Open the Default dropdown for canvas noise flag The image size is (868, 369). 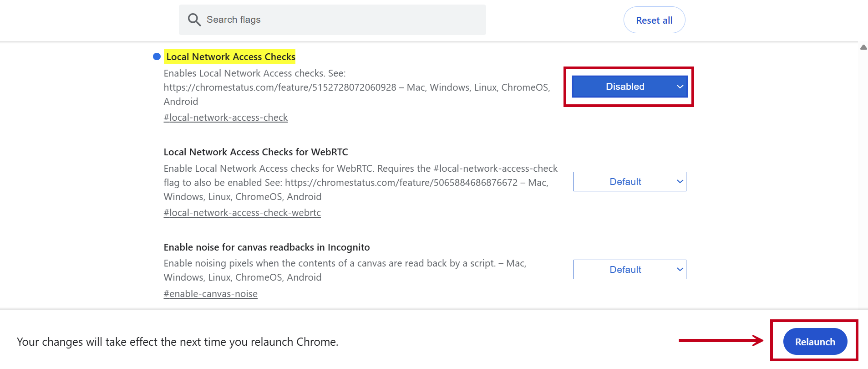(629, 270)
